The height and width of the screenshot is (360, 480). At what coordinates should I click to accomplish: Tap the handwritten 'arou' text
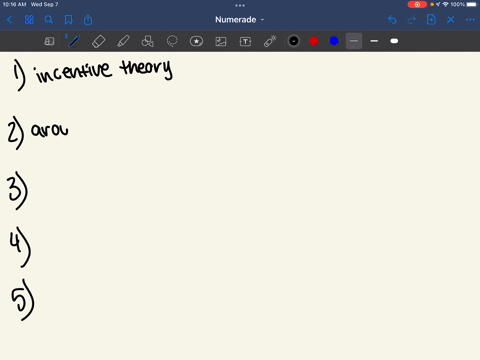point(49,130)
